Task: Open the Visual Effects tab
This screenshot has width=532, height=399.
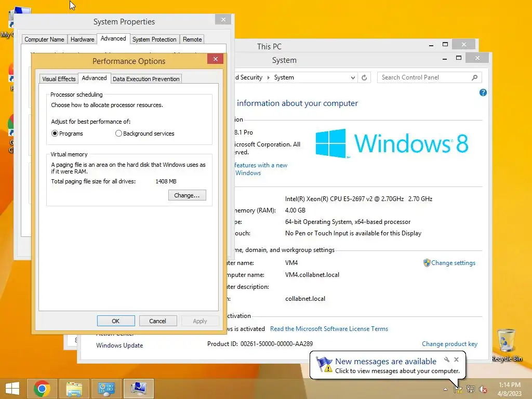Action: click(x=59, y=79)
